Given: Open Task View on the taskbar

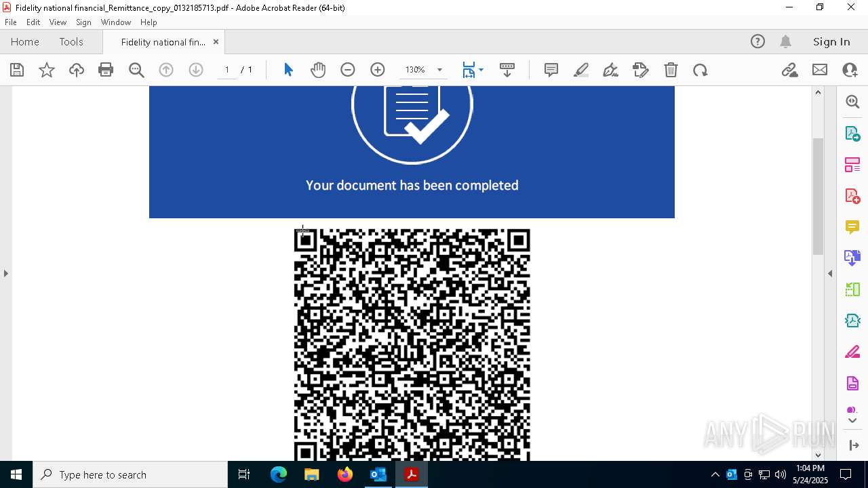Looking at the screenshot, I should (245, 474).
